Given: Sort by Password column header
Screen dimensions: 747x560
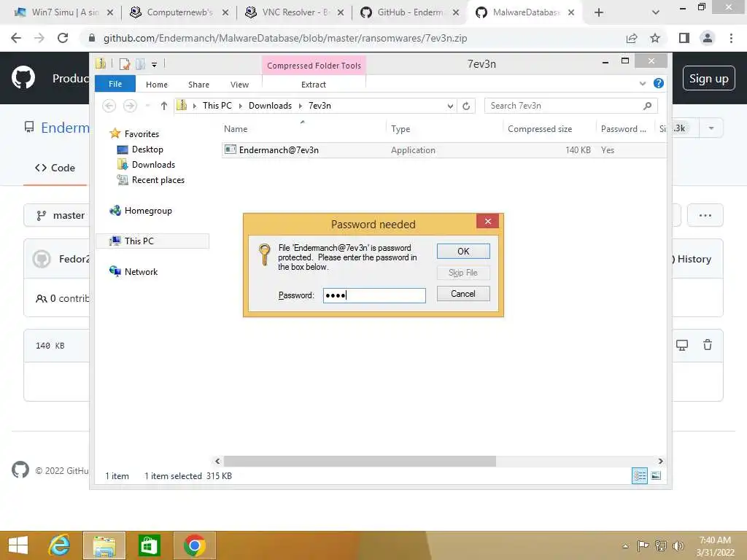Looking at the screenshot, I should (x=625, y=128).
